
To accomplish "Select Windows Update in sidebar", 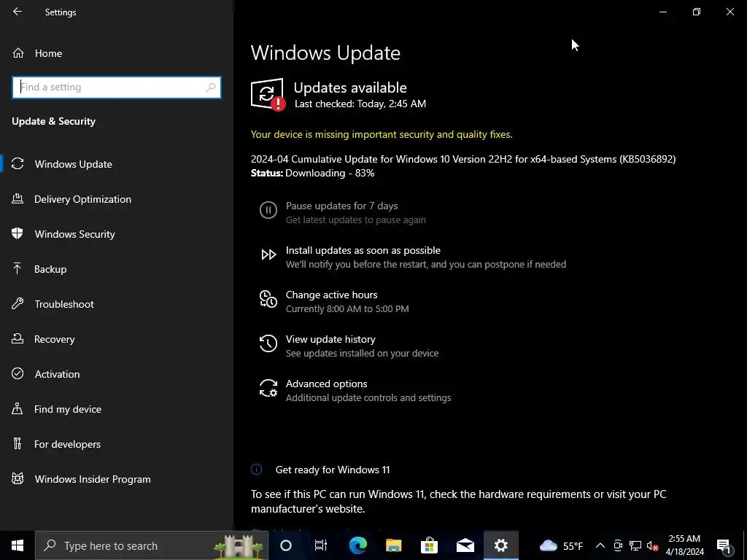I will point(74,164).
